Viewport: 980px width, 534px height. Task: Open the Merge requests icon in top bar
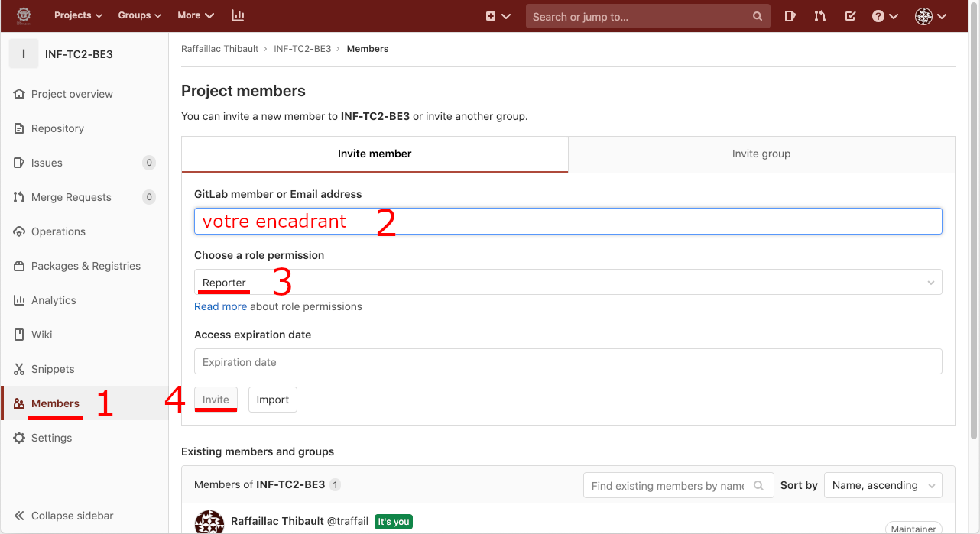(820, 16)
